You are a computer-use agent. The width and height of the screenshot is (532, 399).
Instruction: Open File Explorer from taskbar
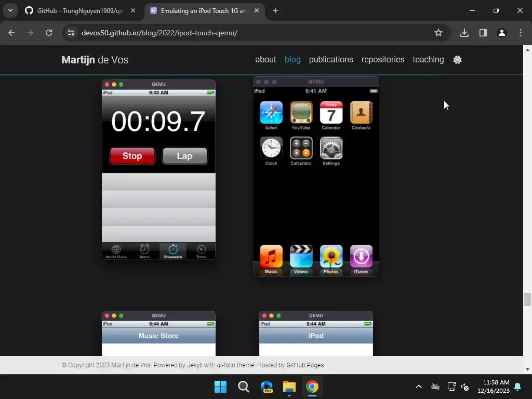coord(289,387)
